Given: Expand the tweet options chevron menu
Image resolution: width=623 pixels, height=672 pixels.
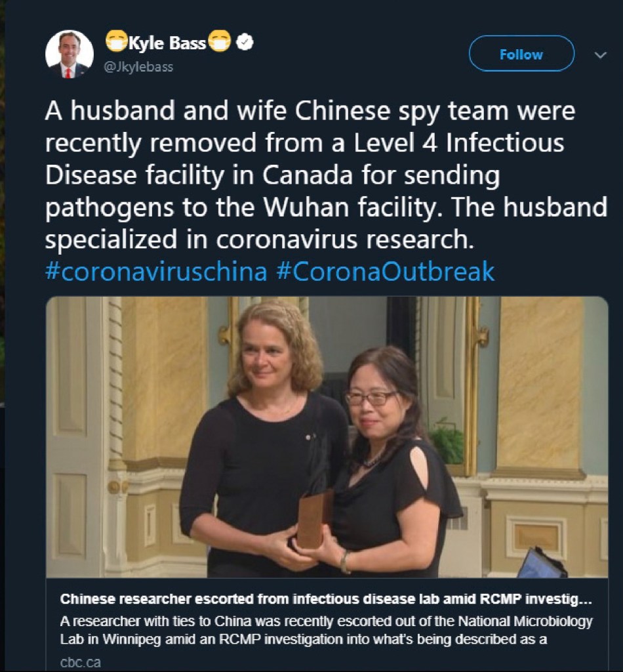Looking at the screenshot, I should (x=600, y=55).
